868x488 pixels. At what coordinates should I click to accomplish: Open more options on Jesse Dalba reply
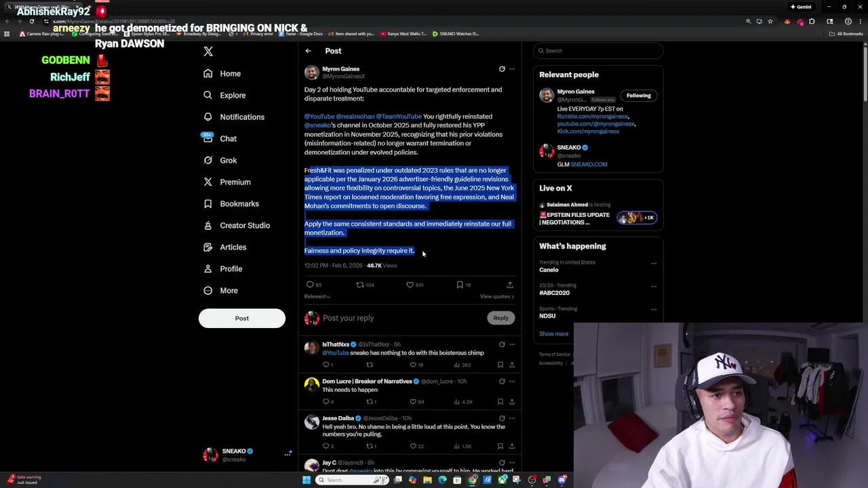512,418
